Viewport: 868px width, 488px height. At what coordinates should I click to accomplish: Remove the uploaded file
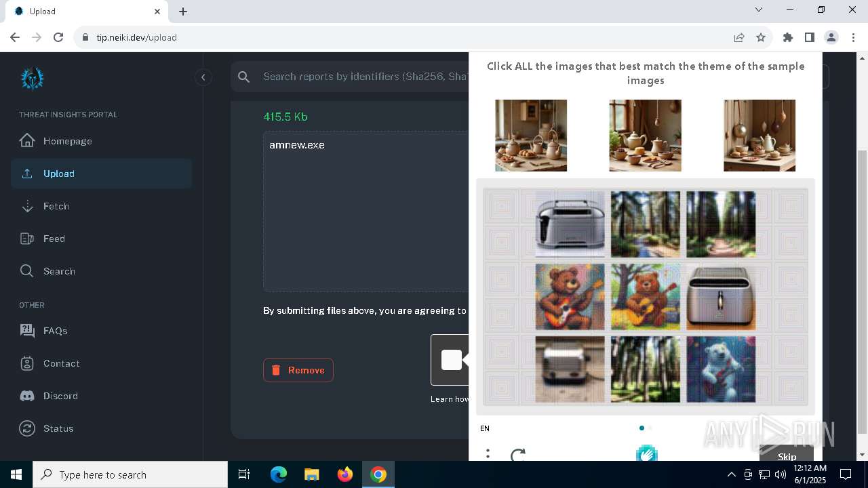click(298, 370)
